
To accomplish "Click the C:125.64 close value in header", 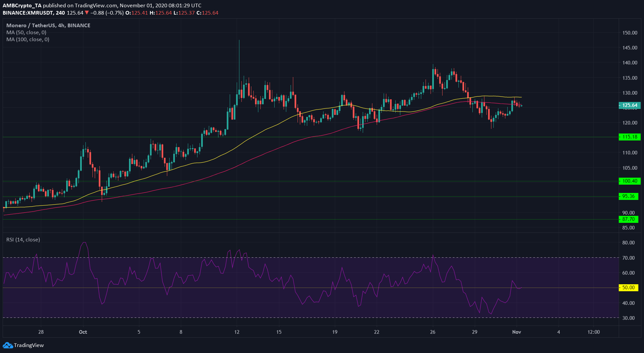I will pyautogui.click(x=207, y=13).
